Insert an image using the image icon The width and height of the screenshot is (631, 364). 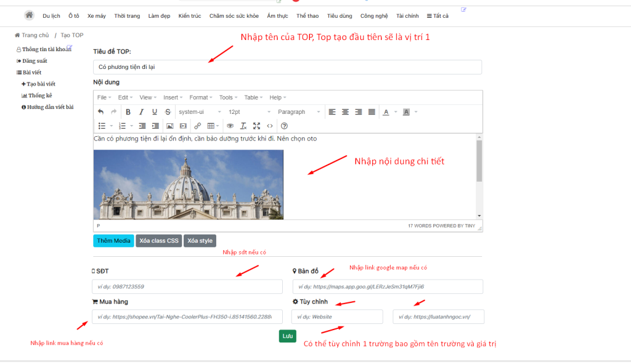pos(169,126)
